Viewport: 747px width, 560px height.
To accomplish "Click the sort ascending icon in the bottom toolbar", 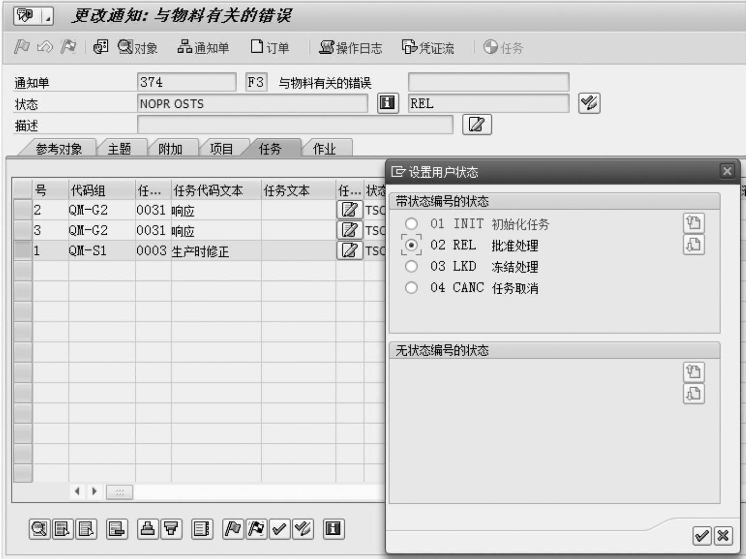I will [148, 529].
